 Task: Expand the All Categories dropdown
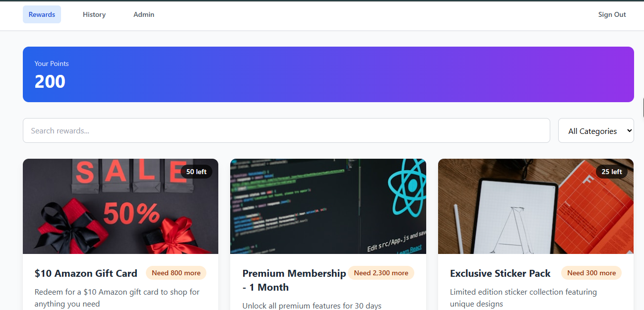596,130
